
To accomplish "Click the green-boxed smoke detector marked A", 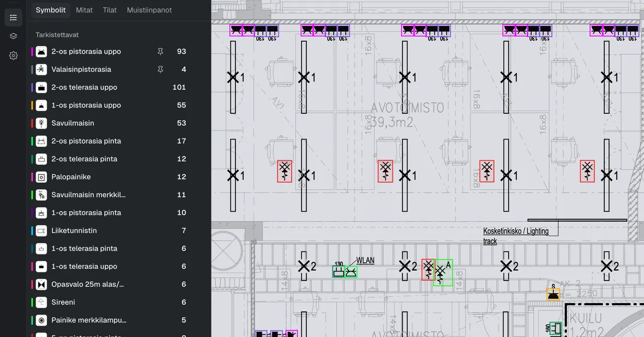I will point(443,273).
